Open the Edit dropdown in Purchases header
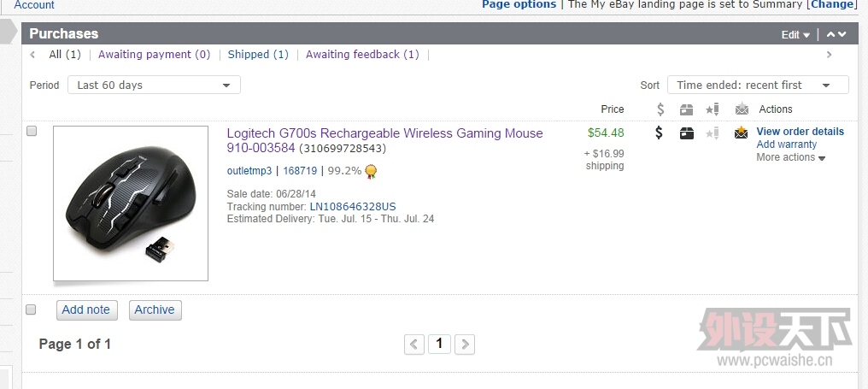This screenshot has height=389, width=868. coord(795,35)
